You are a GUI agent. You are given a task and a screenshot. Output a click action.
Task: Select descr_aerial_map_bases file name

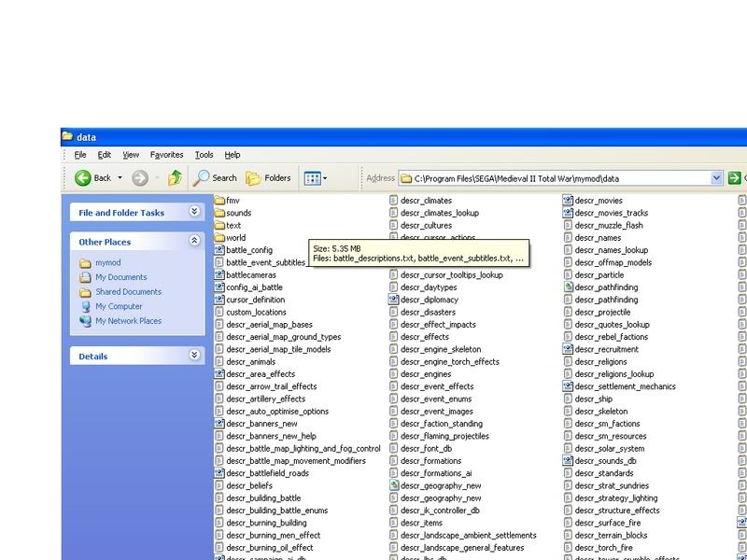[x=269, y=324]
